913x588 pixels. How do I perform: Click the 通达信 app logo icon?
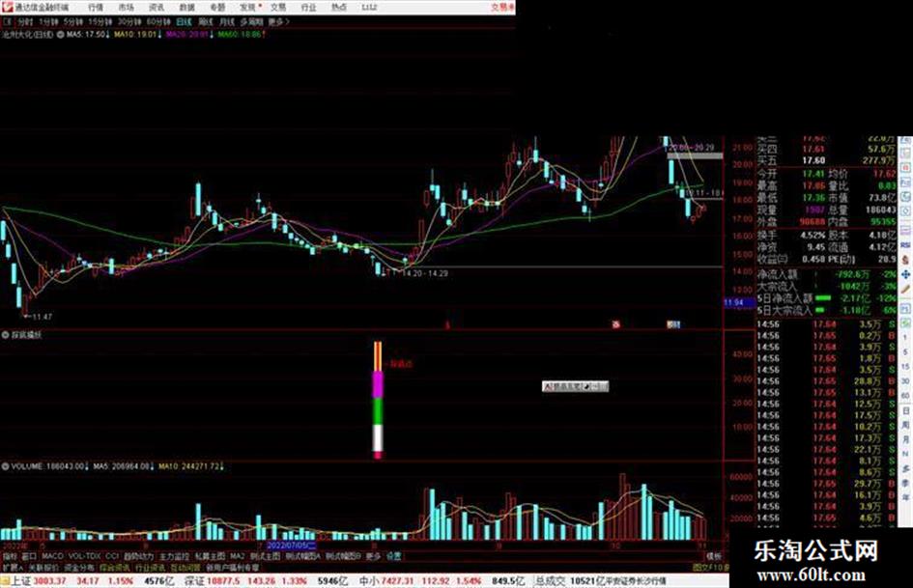pos(7,8)
